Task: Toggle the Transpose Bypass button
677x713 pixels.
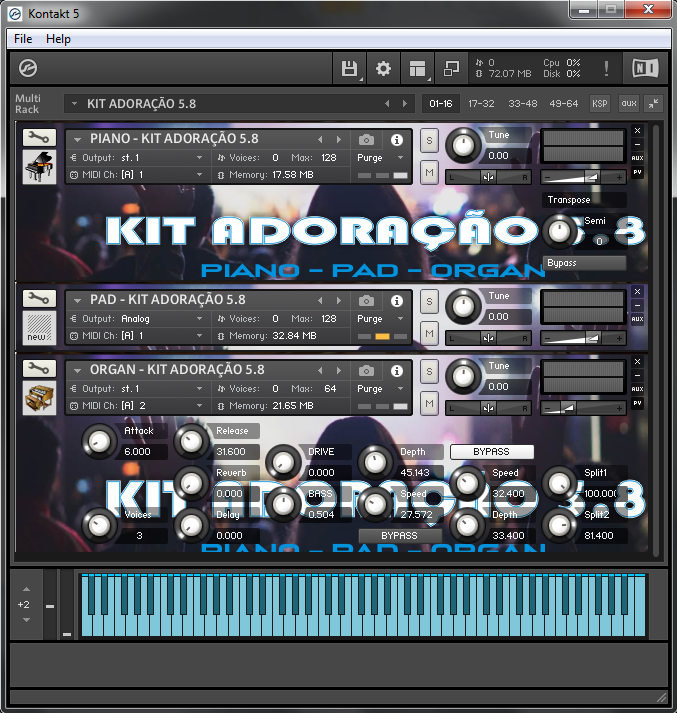Action: pos(584,263)
